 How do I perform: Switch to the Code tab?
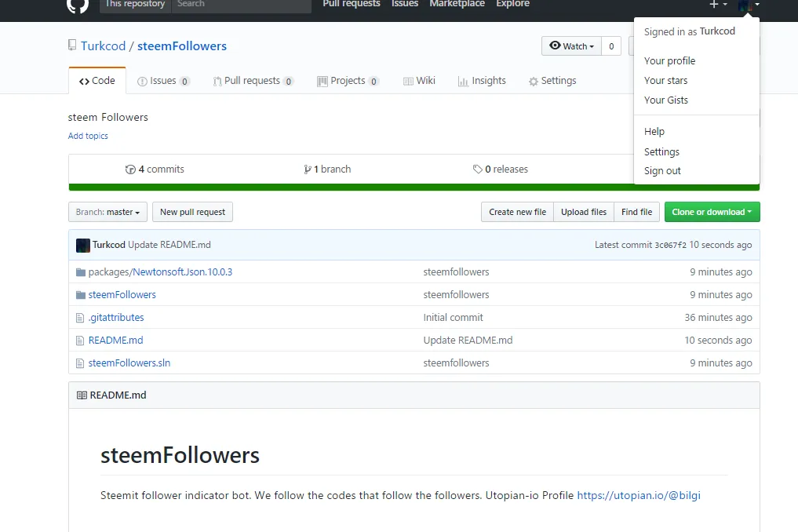(x=97, y=81)
